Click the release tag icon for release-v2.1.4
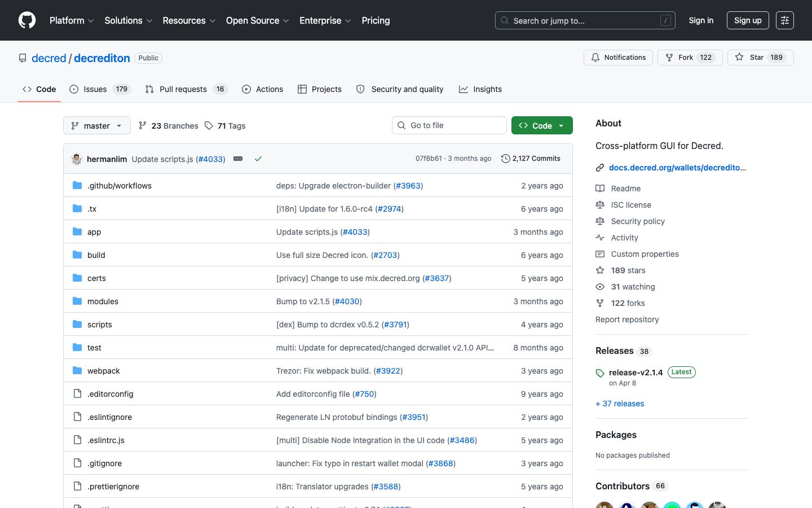The image size is (812, 508). tap(600, 373)
